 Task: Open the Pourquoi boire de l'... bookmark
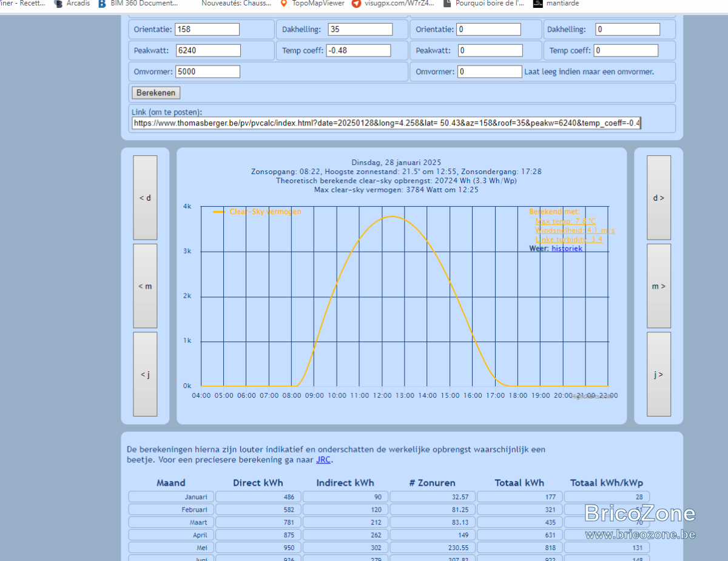pos(484,4)
